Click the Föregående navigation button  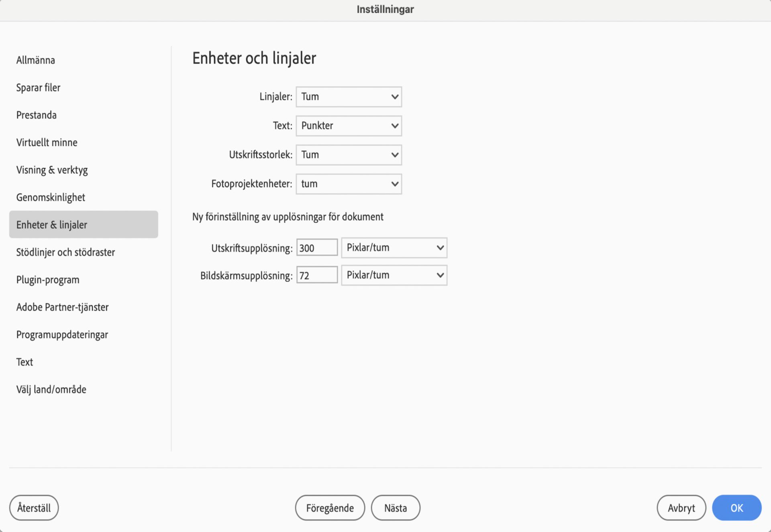pyautogui.click(x=330, y=508)
